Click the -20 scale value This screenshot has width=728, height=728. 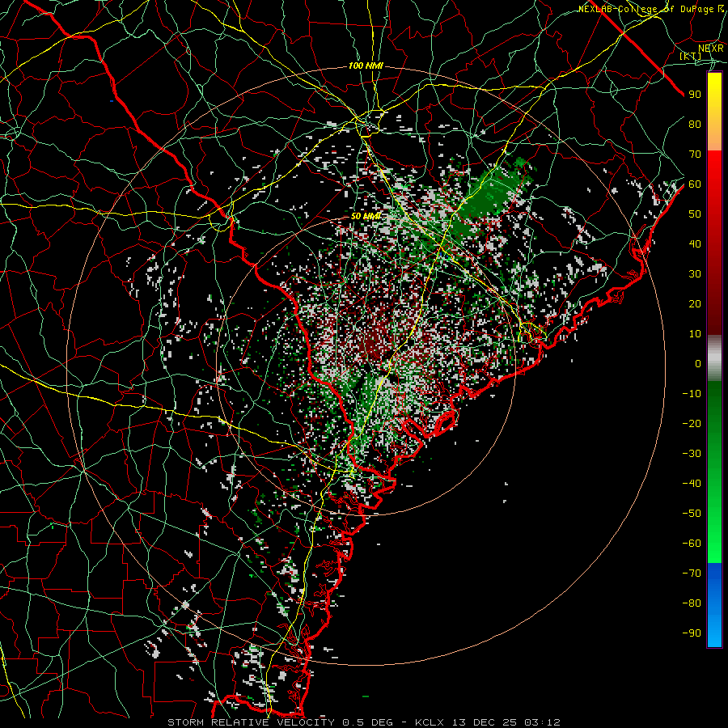tap(692, 423)
